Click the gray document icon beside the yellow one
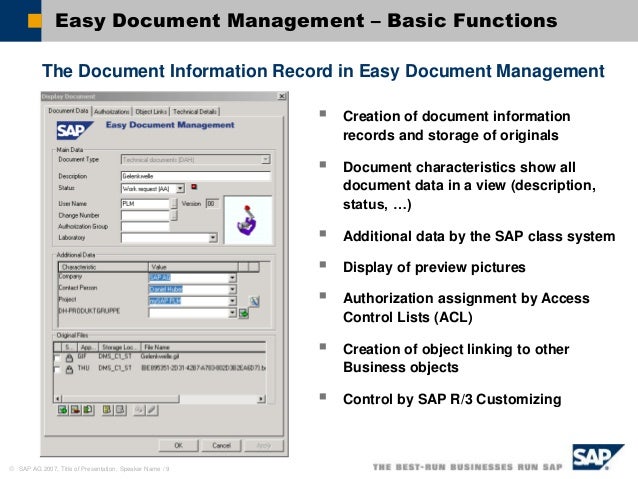Viewport: 638px width, 479px height. click(120, 410)
